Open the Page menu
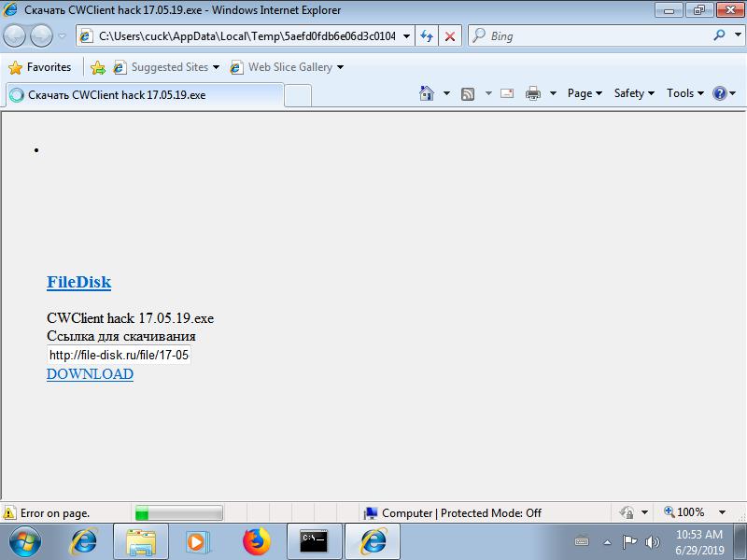 585,93
